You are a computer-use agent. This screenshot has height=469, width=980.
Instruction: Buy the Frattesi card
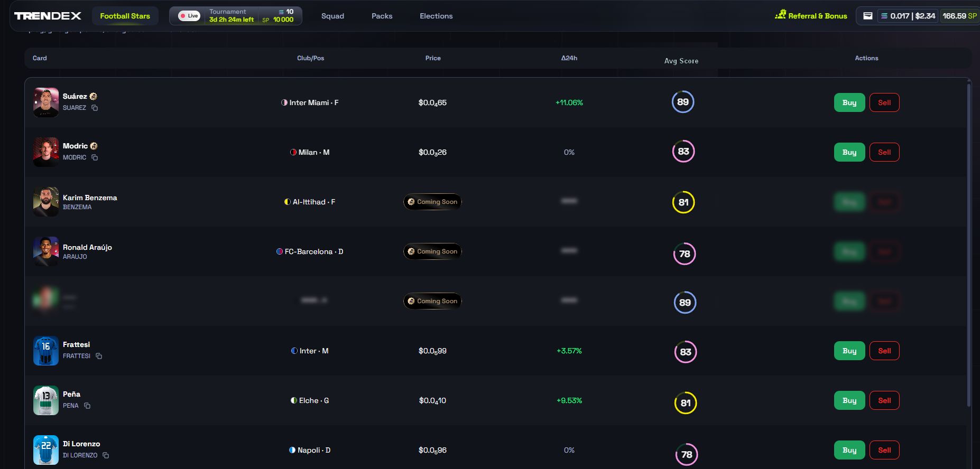coord(849,351)
